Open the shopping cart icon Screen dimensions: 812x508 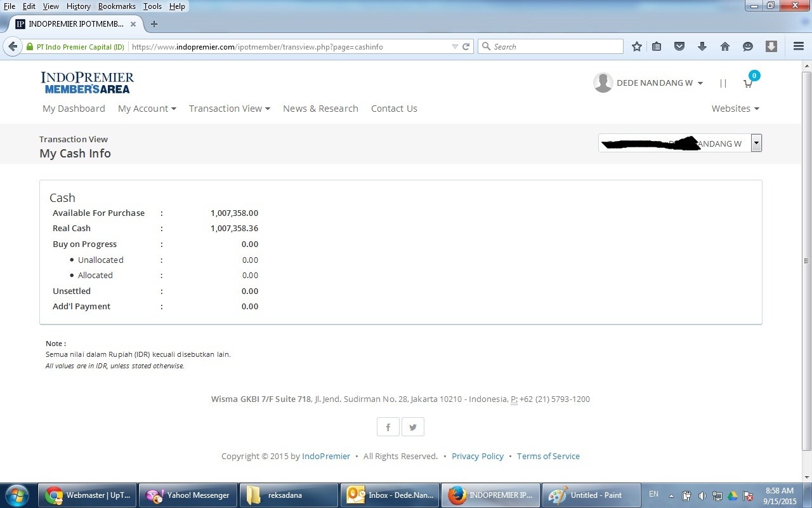pos(749,83)
